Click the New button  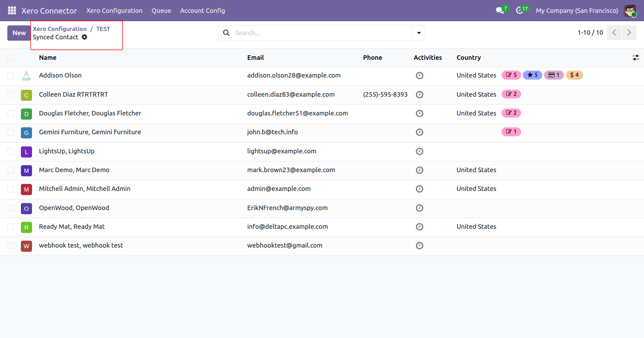coord(19,33)
